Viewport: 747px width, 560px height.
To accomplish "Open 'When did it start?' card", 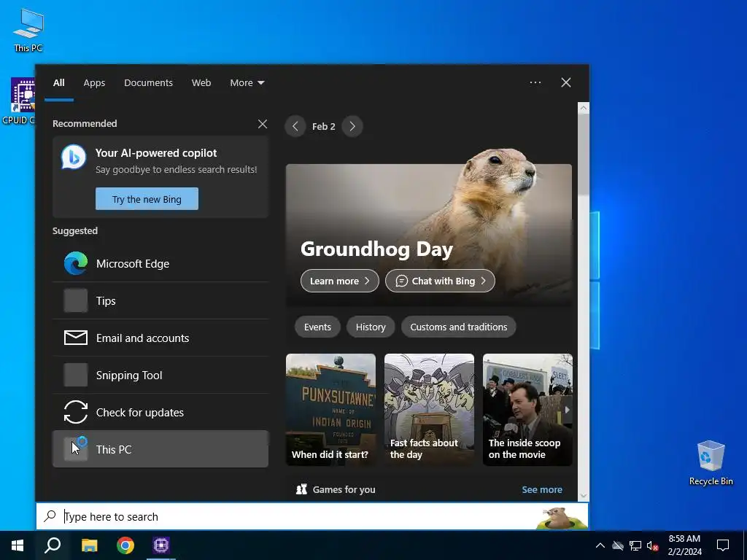I will (330, 410).
